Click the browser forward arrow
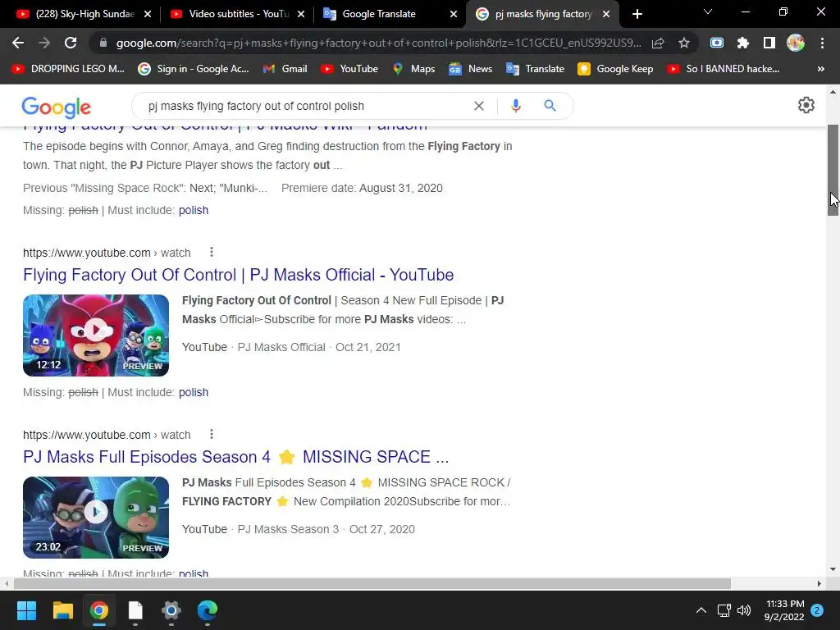The image size is (840, 630). [x=44, y=43]
